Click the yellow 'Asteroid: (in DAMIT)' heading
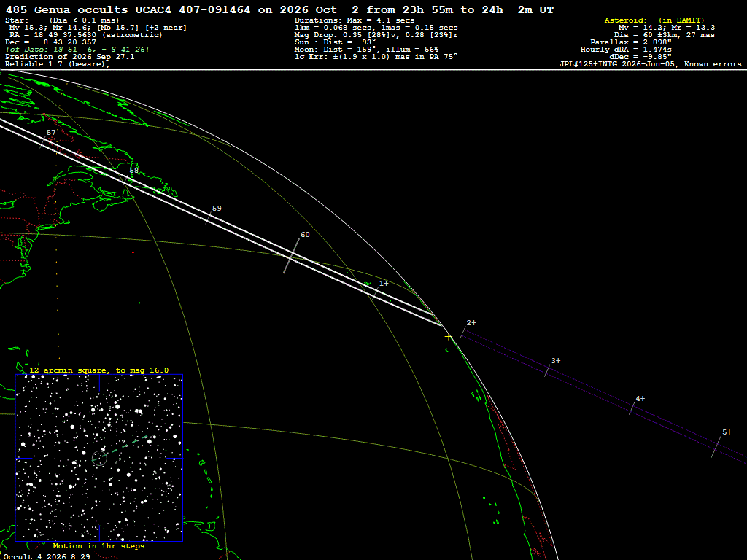The width and height of the screenshot is (747, 560). [654, 20]
